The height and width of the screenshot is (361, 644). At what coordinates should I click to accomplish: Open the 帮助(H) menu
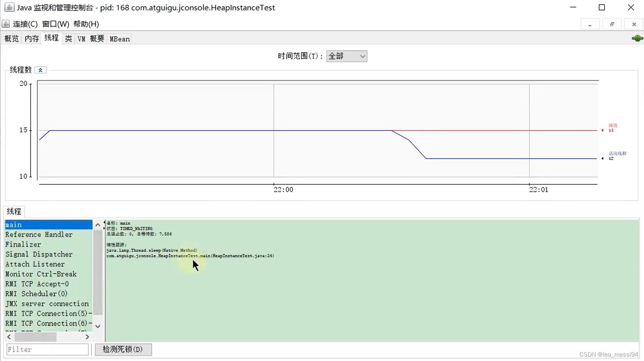86,24
